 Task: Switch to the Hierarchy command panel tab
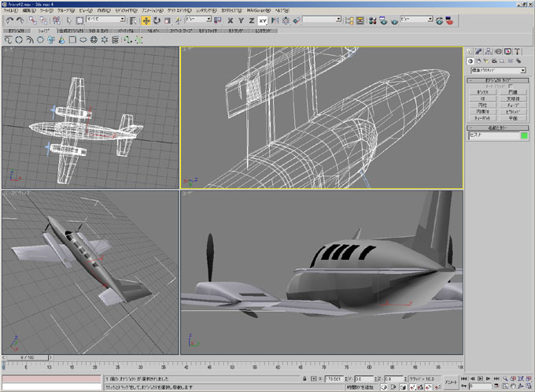pyautogui.click(x=489, y=52)
